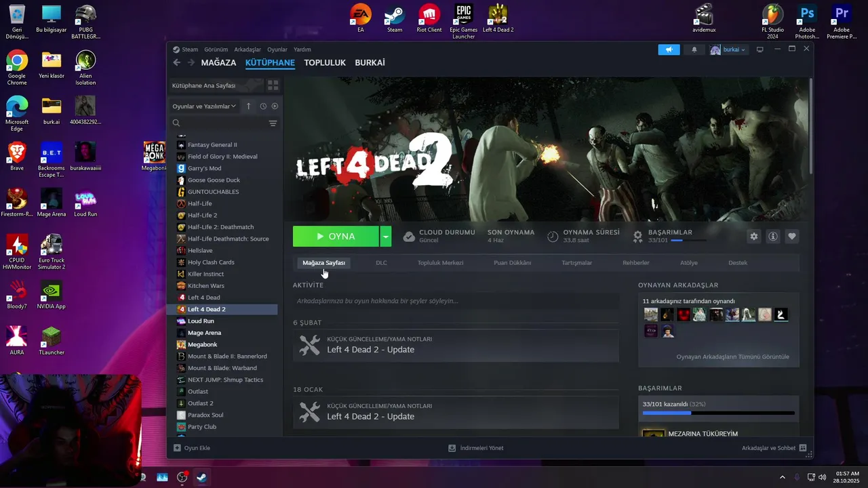Open the burkai account dropdown
The image size is (868, 488).
(x=728, y=49)
